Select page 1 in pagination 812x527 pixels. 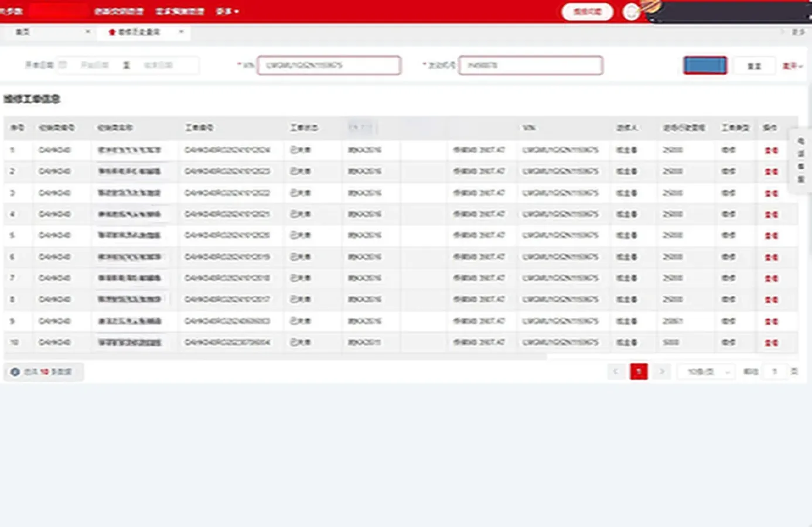tap(639, 371)
